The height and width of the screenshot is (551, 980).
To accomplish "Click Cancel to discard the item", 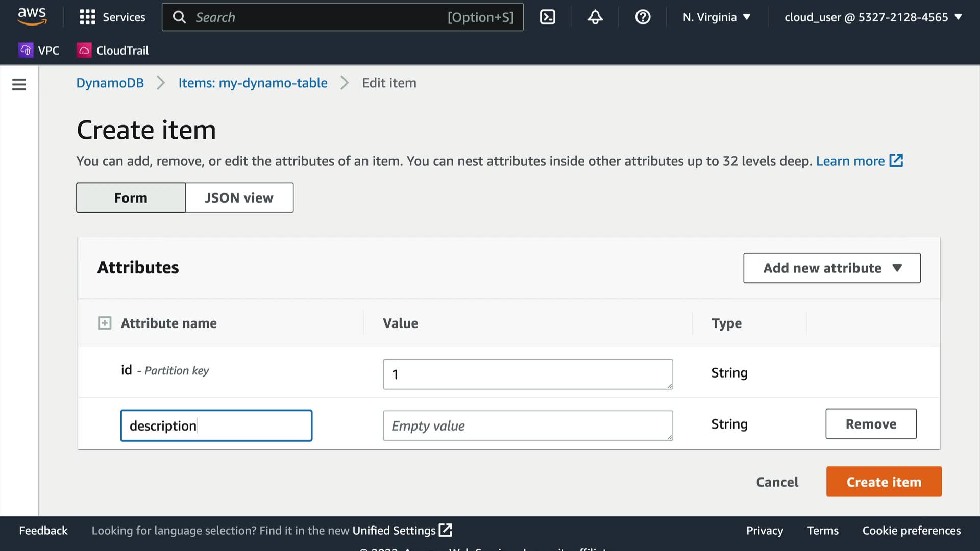I will click(x=777, y=482).
